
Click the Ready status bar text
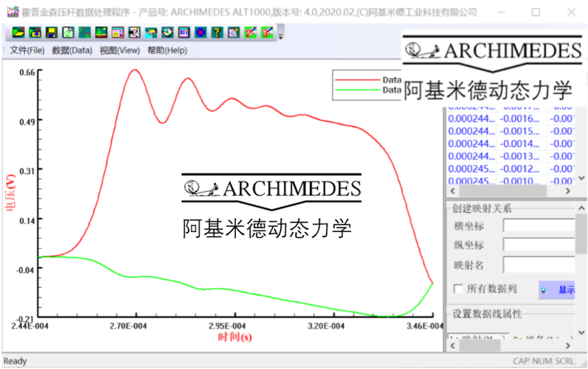point(15,361)
